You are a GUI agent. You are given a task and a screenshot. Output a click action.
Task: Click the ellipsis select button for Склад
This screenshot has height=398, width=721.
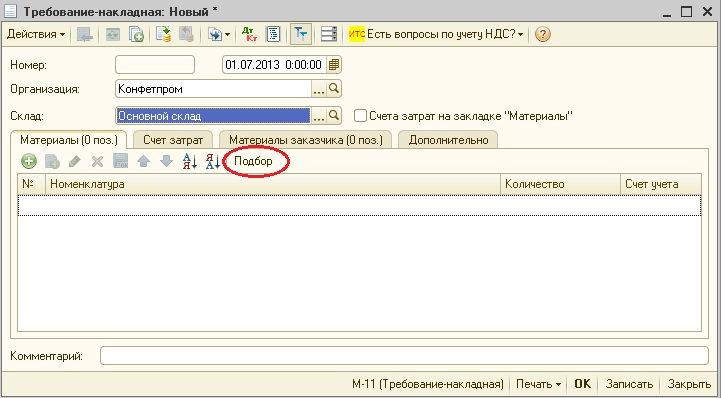(319, 117)
